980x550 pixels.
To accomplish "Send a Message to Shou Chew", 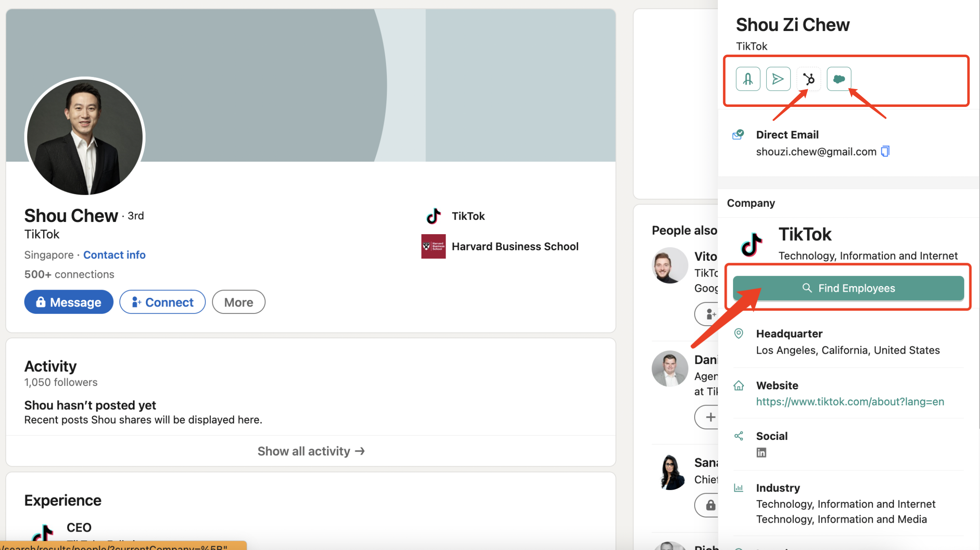I will coord(68,302).
